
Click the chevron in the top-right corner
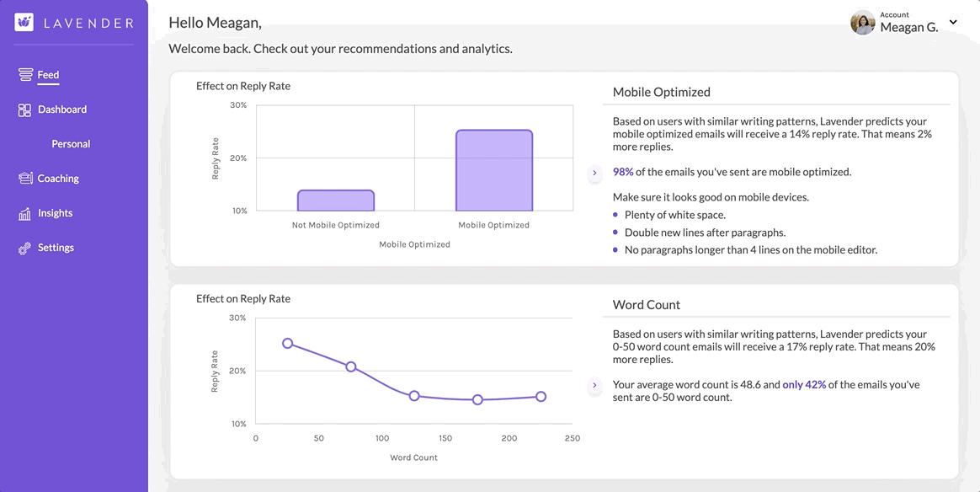(952, 23)
